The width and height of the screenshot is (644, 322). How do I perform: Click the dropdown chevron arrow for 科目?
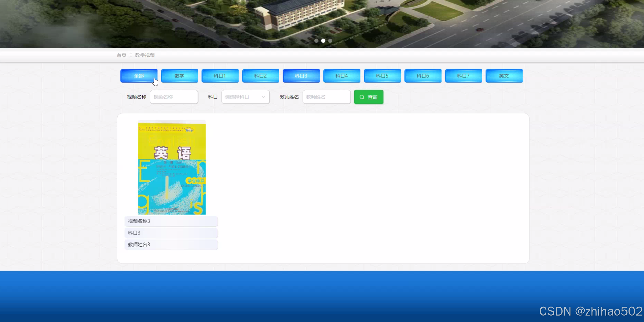[263, 97]
